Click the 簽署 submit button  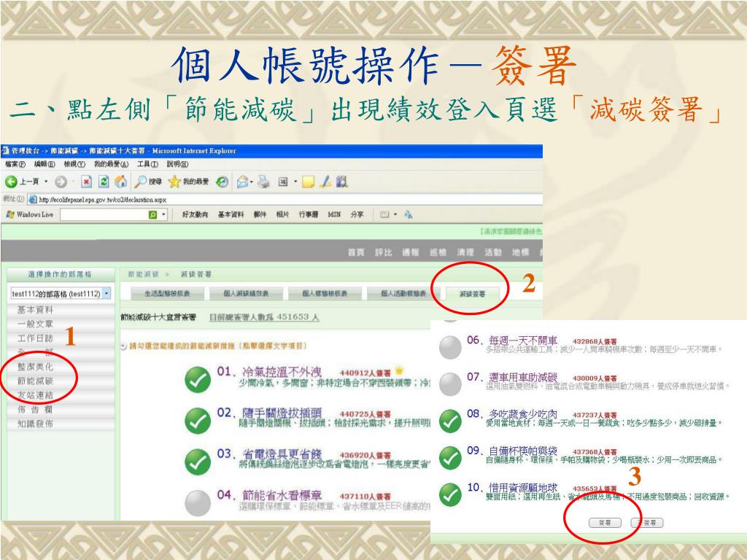605,523
